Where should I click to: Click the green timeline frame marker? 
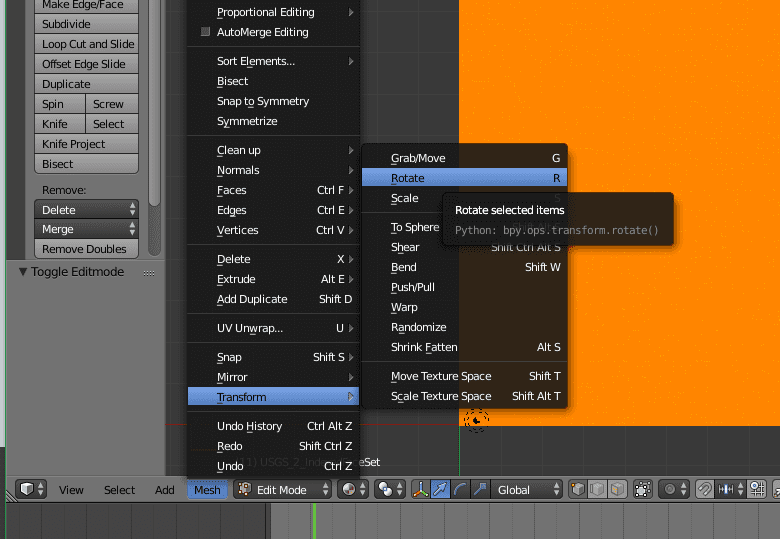click(314, 521)
